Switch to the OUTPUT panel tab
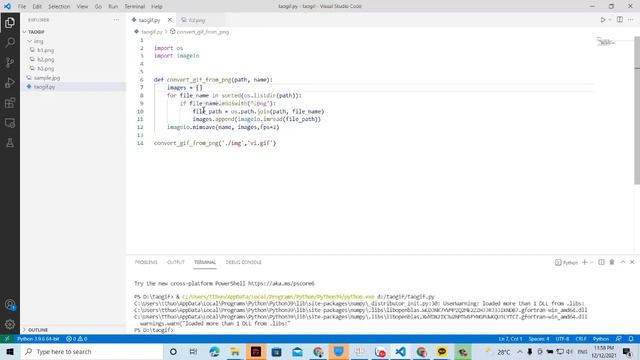Screen dimensions: 640x360 click(176, 262)
